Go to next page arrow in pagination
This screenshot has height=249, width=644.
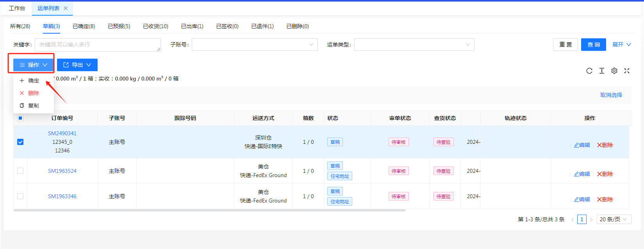click(591, 220)
